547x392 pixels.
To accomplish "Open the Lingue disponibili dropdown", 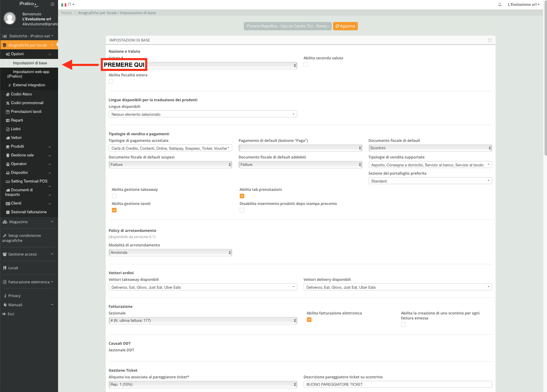I will [x=203, y=114].
